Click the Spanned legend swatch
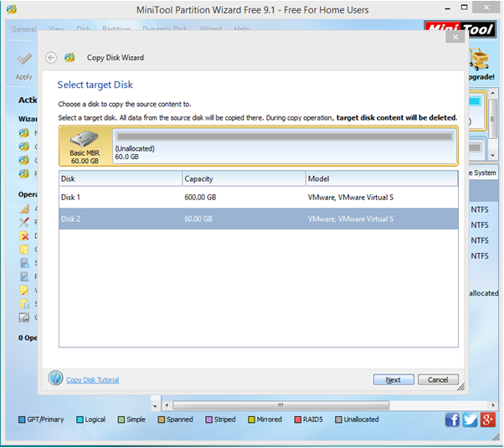 pos(162,420)
